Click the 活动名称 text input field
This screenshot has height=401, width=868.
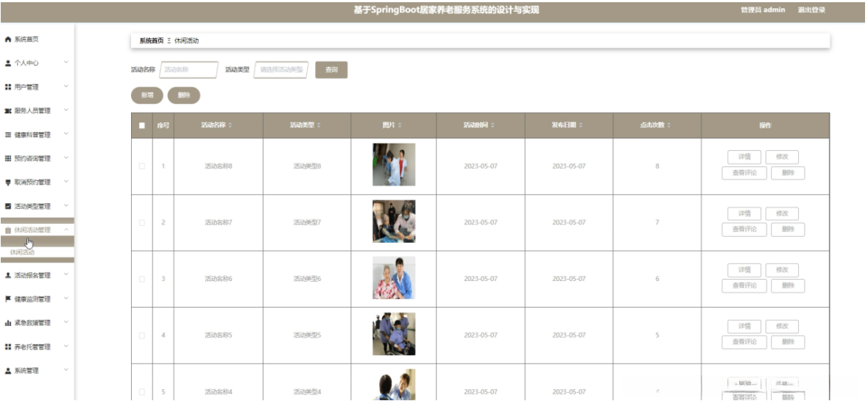pos(188,70)
